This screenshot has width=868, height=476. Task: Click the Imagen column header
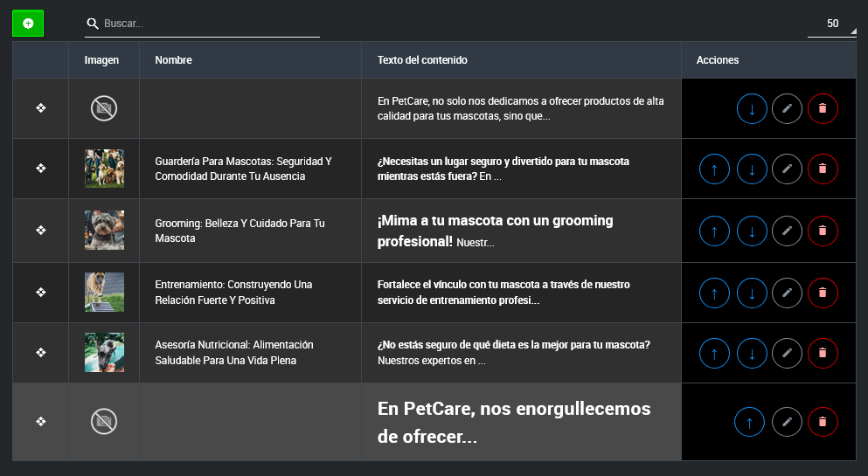coord(101,60)
